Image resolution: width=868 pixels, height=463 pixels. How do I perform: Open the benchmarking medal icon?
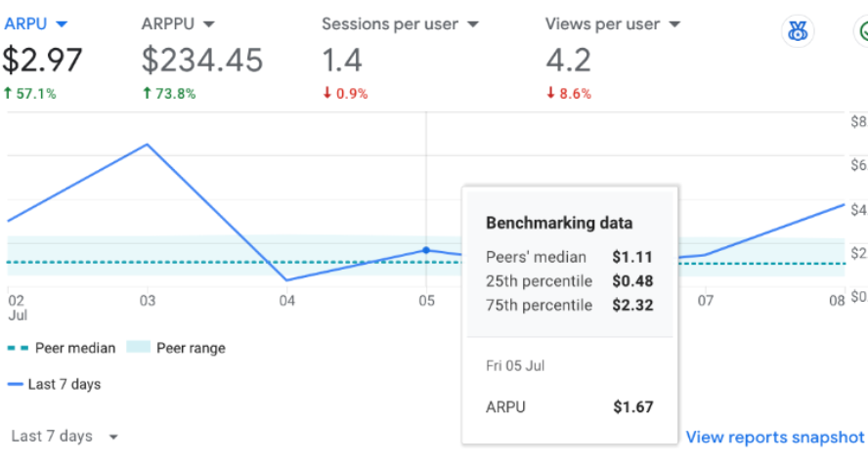(798, 31)
